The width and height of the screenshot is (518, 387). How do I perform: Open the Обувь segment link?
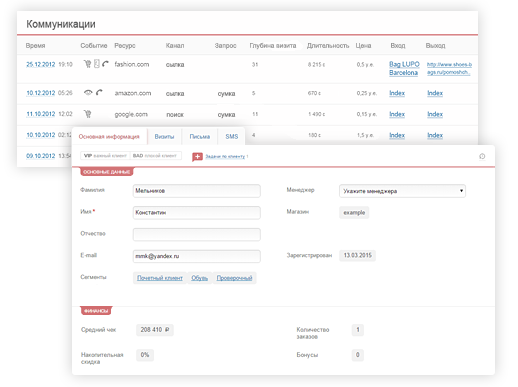(x=199, y=278)
